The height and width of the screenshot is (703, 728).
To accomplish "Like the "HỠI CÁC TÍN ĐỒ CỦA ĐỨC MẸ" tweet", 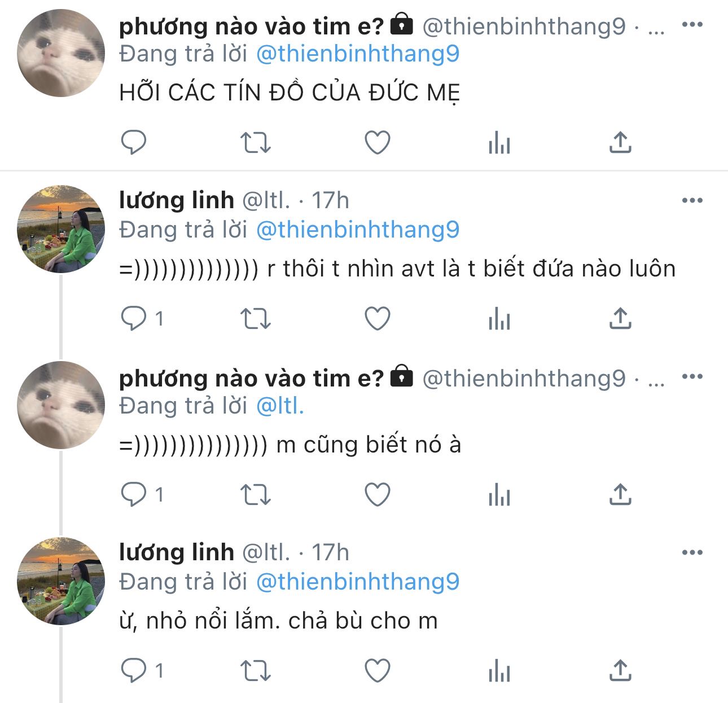I will (x=378, y=142).
